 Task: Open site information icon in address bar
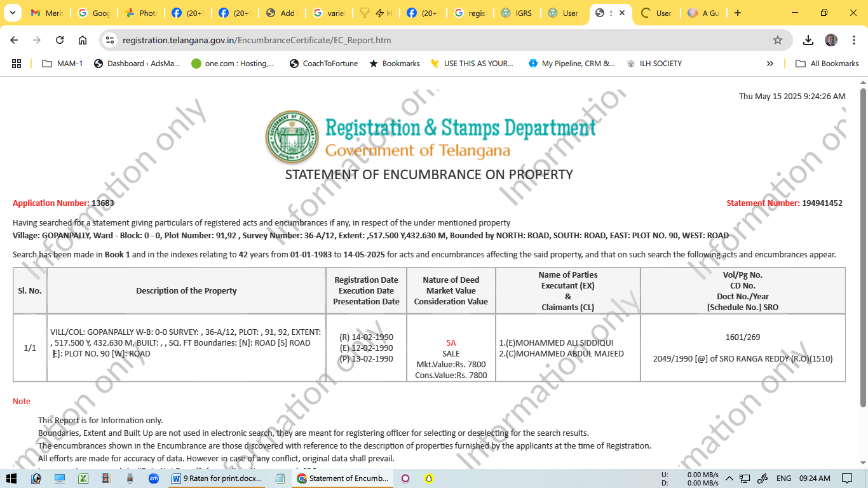click(111, 40)
